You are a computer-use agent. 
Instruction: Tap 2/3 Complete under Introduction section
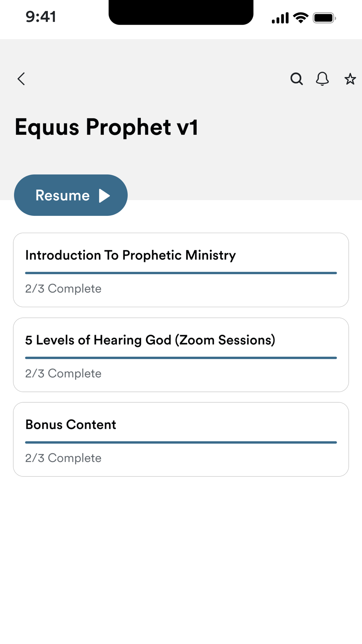point(63,289)
